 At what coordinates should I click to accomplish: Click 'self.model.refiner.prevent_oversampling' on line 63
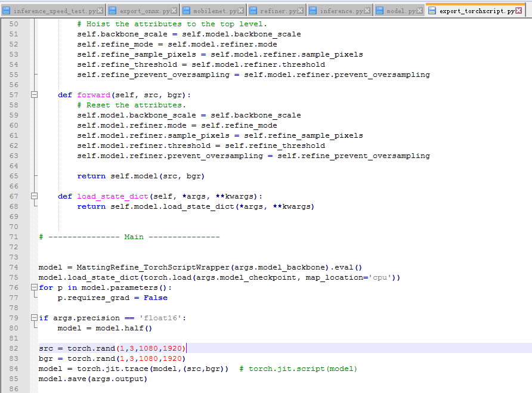[170, 156]
